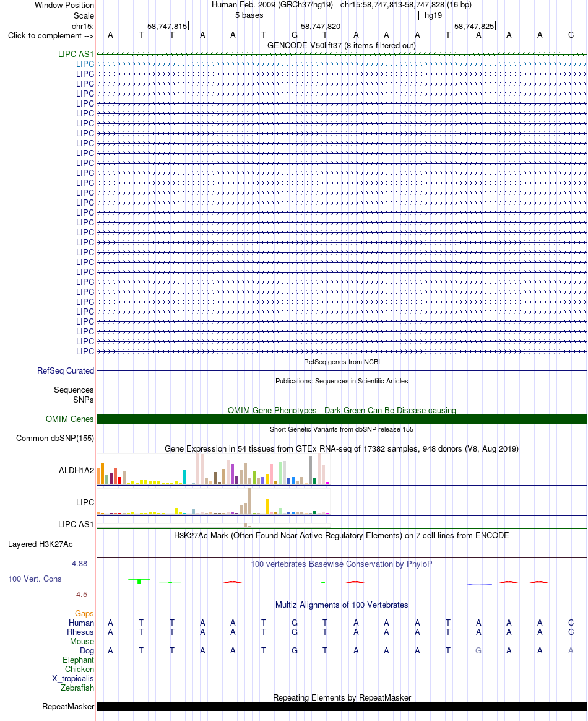This screenshot has width=588, height=721.
Task: Click the -4.5 PhyloP lower axis value
Action: (x=80, y=595)
